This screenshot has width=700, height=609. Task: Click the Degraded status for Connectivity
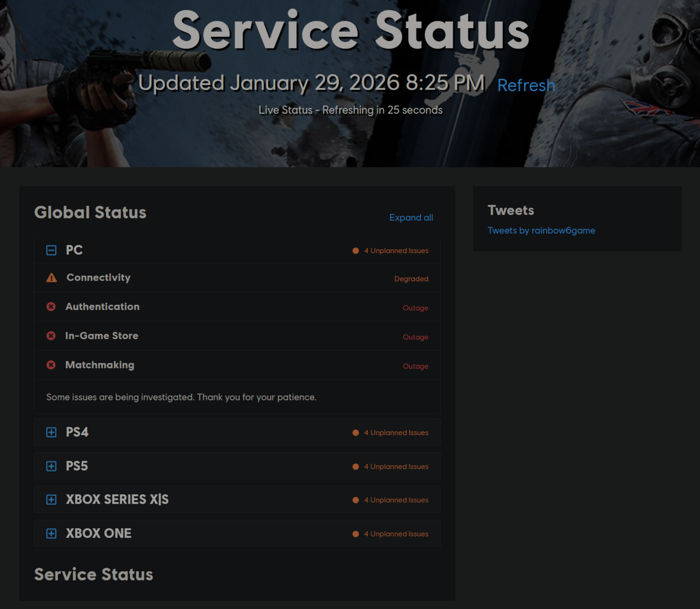point(411,279)
